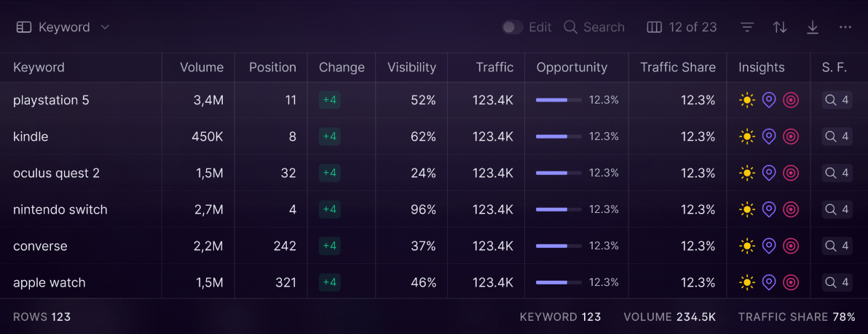Image resolution: width=868 pixels, height=334 pixels.
Task: Click the Change column header
Action: (x=342, y=68)
